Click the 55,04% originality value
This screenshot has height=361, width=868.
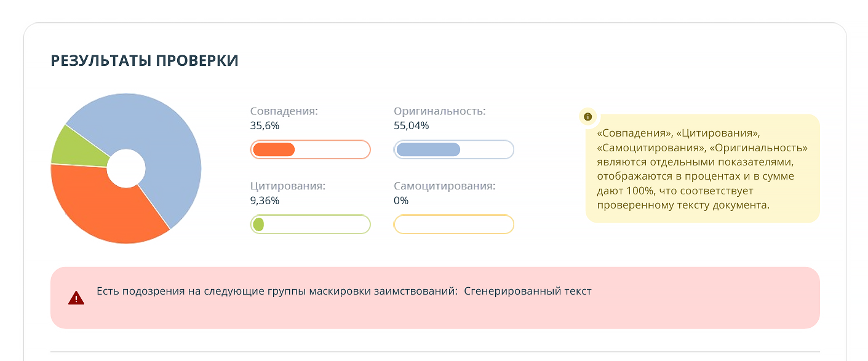[411, 126]
